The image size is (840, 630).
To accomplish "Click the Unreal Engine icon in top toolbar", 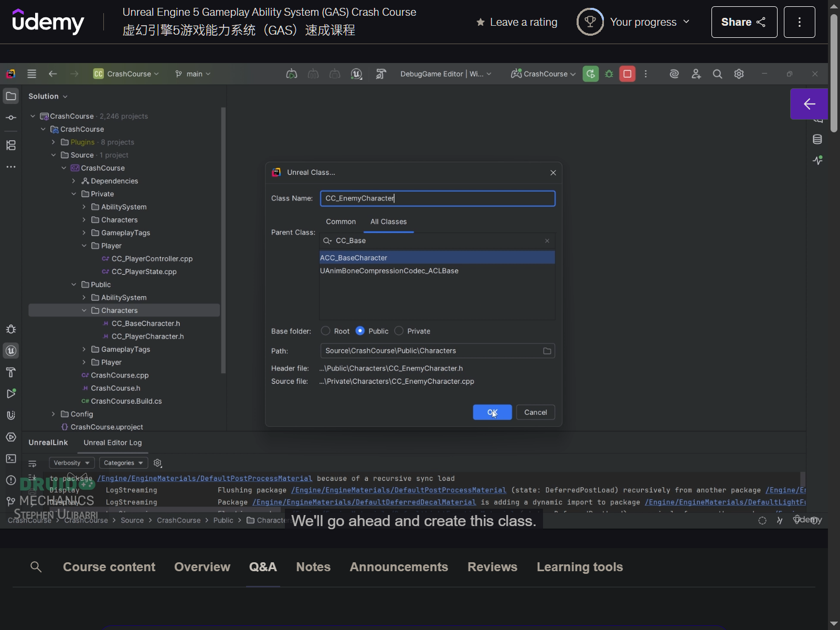I will [357, 74].
